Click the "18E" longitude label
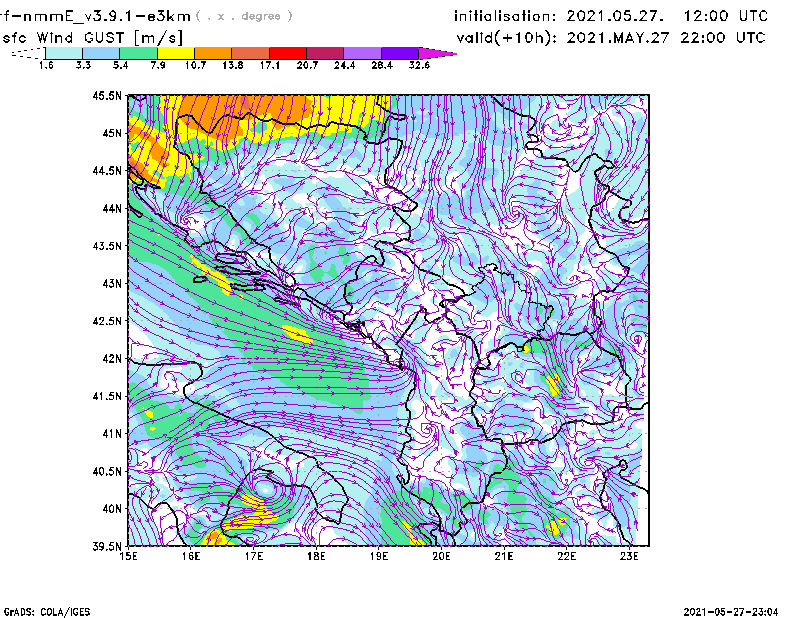 [316, 556]
